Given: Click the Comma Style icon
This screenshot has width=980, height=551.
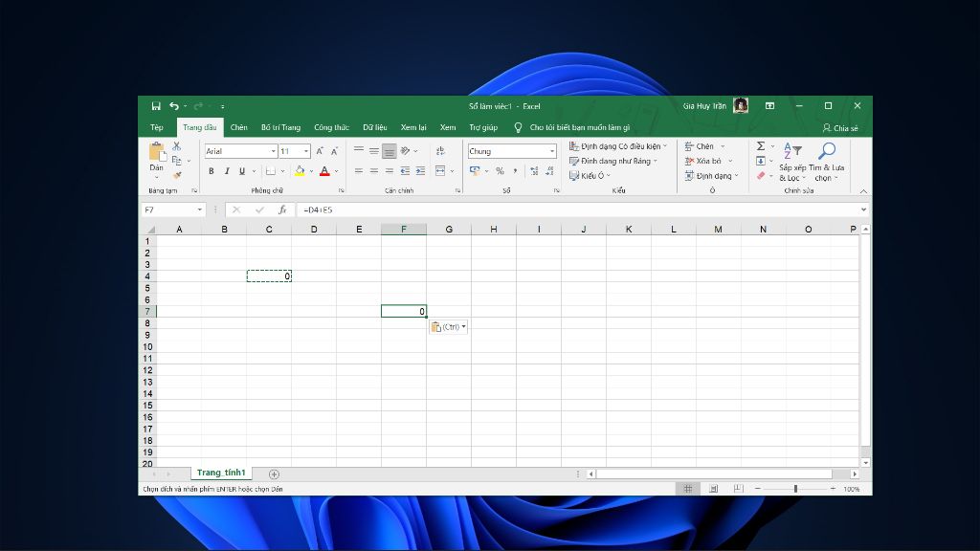Looking at the screenshot, I should 515,170.
